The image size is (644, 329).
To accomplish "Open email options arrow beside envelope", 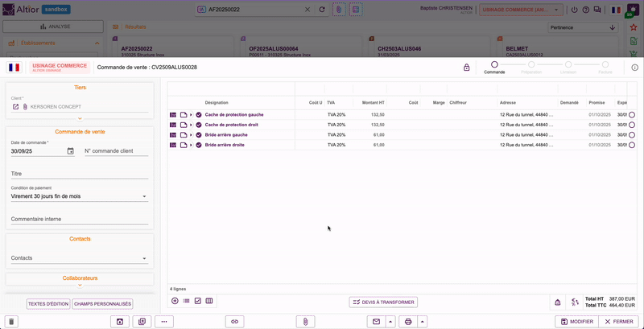I will click(x=390, y=322).
